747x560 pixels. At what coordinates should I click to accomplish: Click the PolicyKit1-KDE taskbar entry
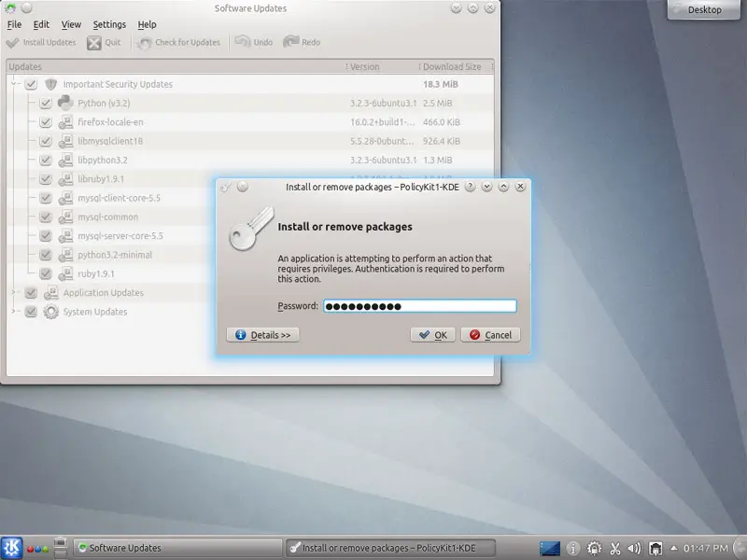point(390,548)
